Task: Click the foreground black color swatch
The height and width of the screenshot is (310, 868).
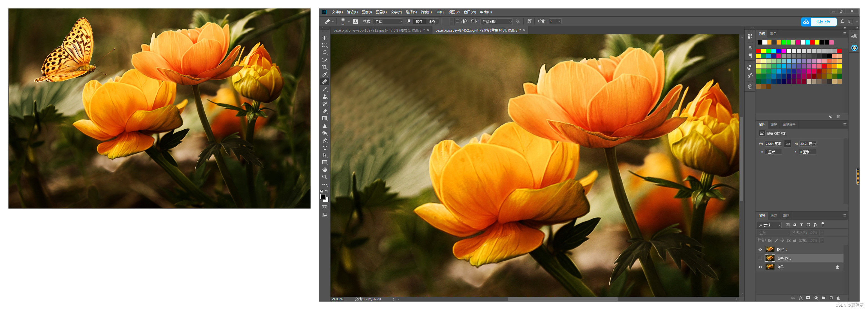Action: tap(323, 197)
